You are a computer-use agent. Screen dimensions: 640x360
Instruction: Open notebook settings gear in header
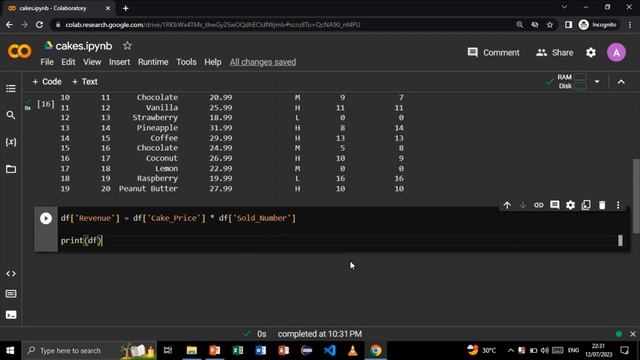(591, 53)
